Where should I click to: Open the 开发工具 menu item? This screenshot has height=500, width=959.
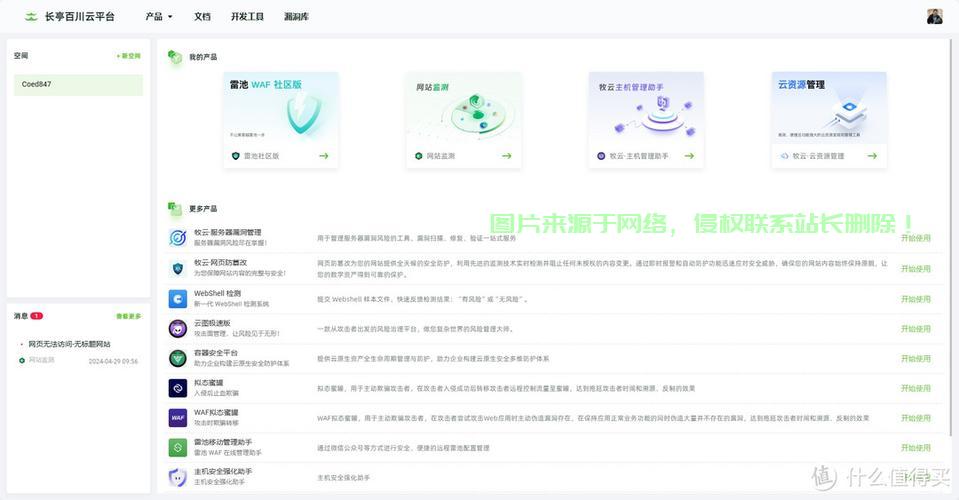tap(247, 17)
